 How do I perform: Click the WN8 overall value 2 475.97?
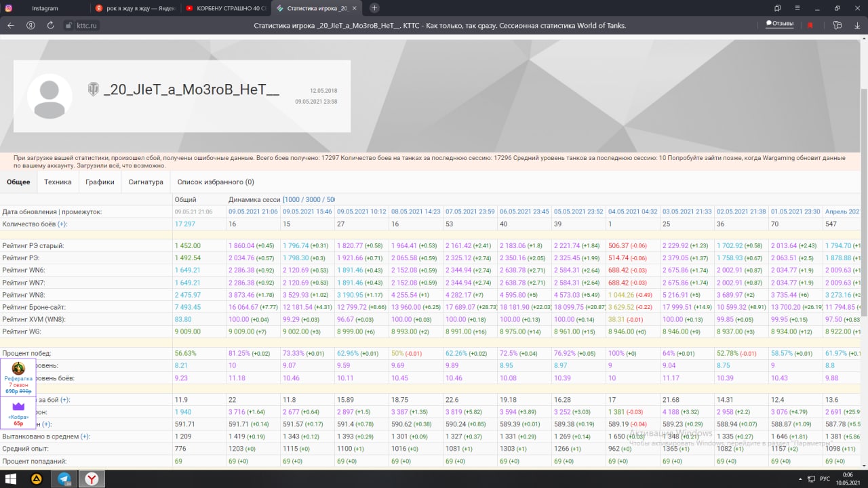[x=188, y=295]
